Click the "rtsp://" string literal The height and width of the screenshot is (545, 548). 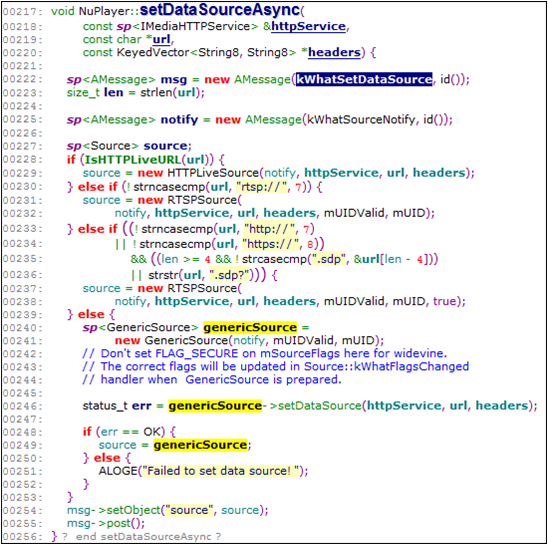pyautogui.click(x=262, y=187)
